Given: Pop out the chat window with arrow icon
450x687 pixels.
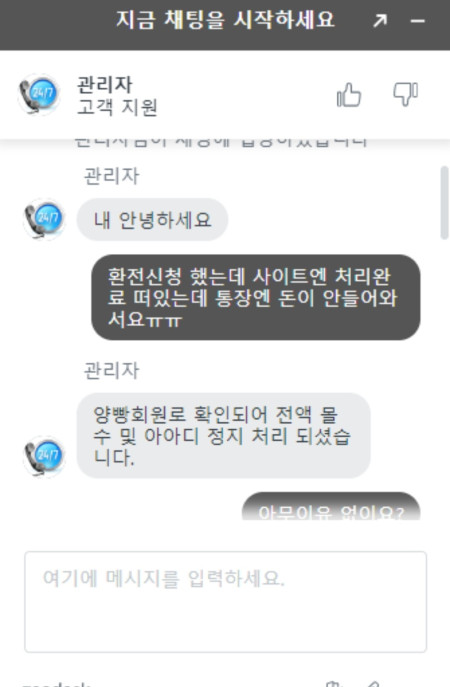Looking at the screenshot, I should [x=380, y=20].
